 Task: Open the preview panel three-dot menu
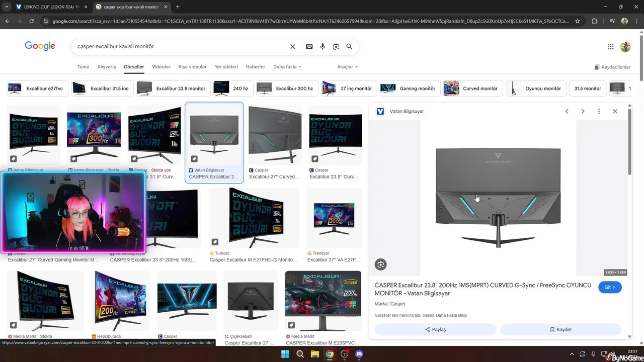pos(599,111)
